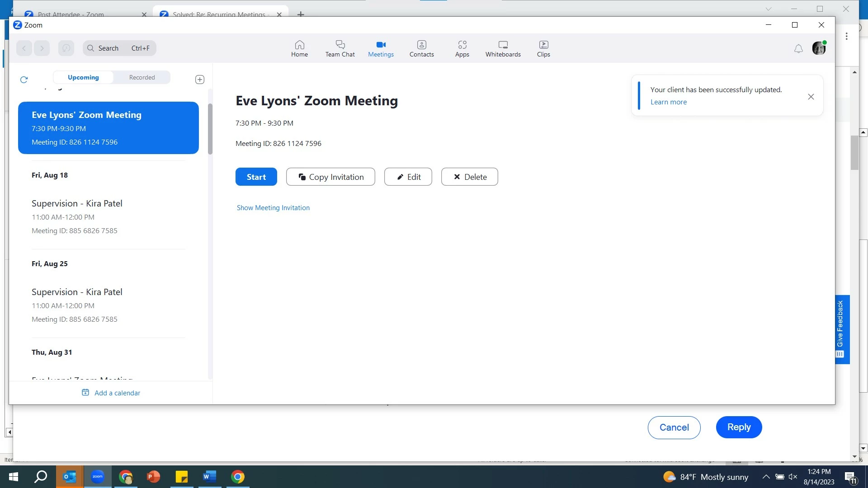Open the Home tab icon
This screenshot has width=868, height=488.
[299, 48]
